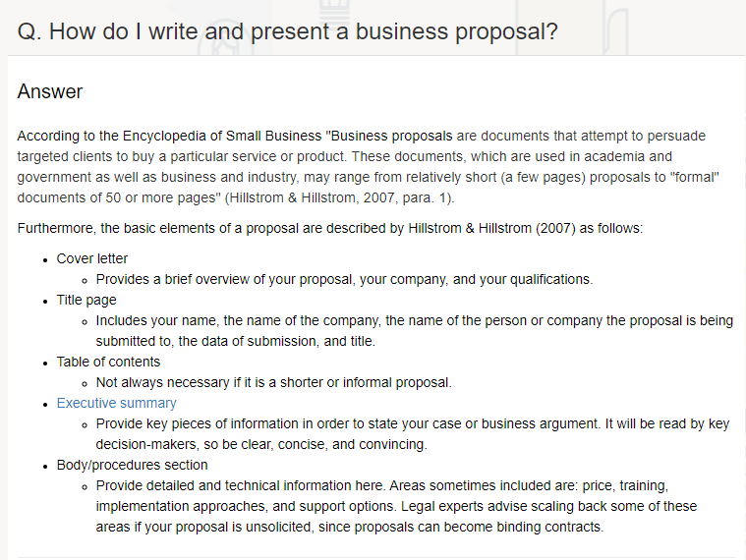Click the question heading about business proposals
The image size is (746, 560).
287,31
